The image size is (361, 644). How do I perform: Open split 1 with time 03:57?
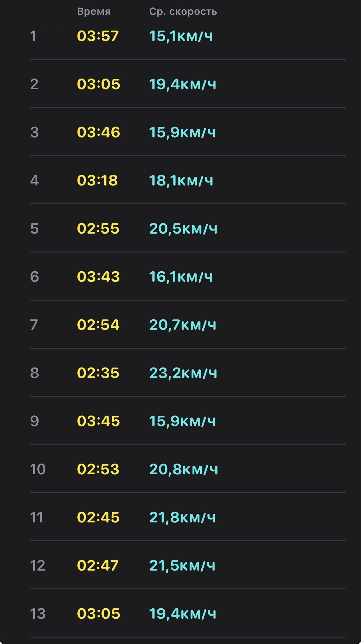coord(188,36)
